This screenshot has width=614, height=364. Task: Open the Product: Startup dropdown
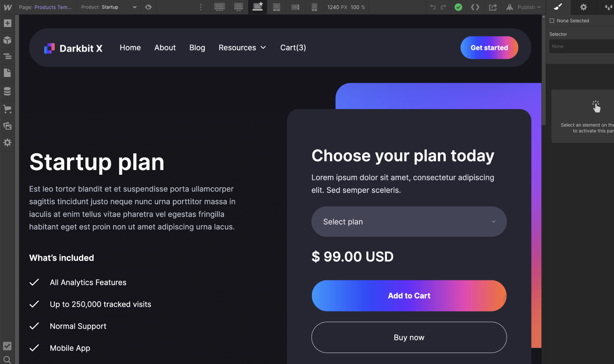(108, 7)
